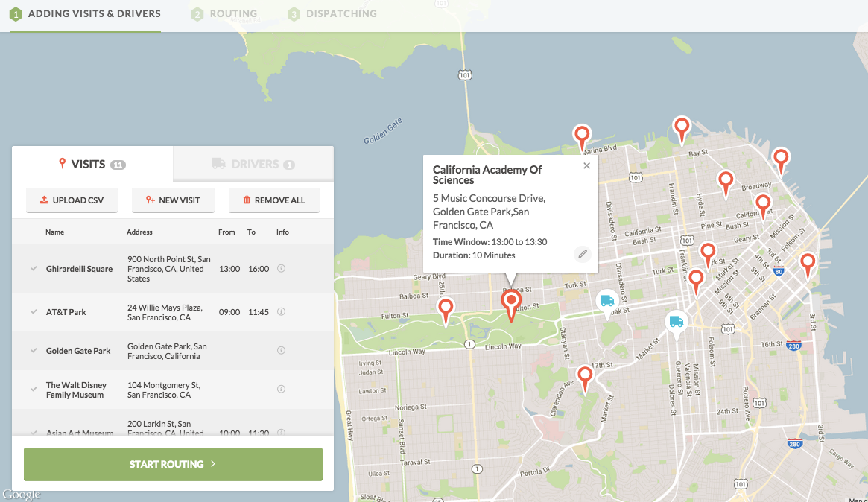
Task: Click the map pin above Bay St
Action: point(682,130)
